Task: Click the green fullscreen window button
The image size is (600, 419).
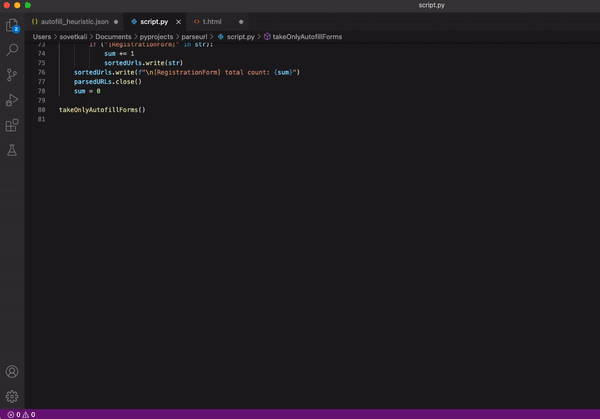Action: (x=28, y=5)
